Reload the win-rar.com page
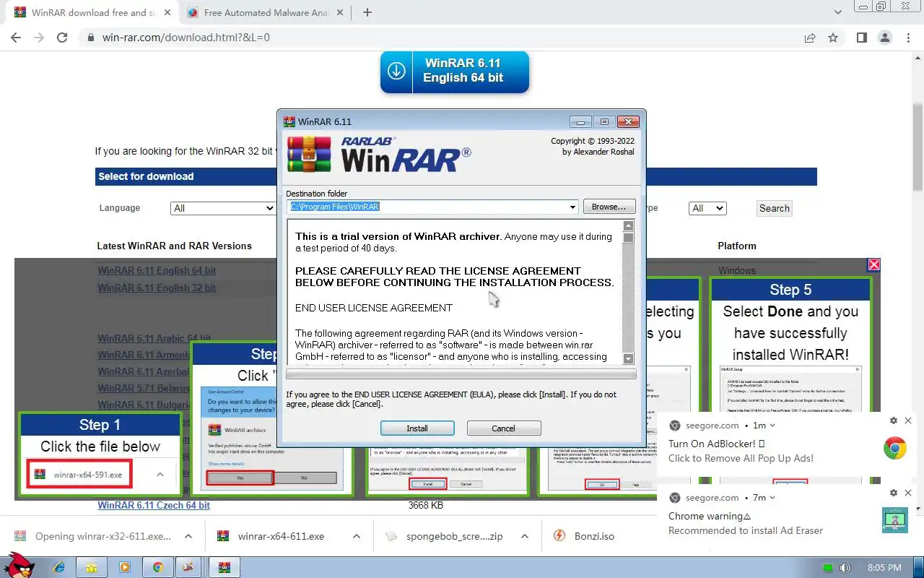Image resolution: width=924 pixels, height=578 pixels. pyautogui.click(x=62, y=38)
